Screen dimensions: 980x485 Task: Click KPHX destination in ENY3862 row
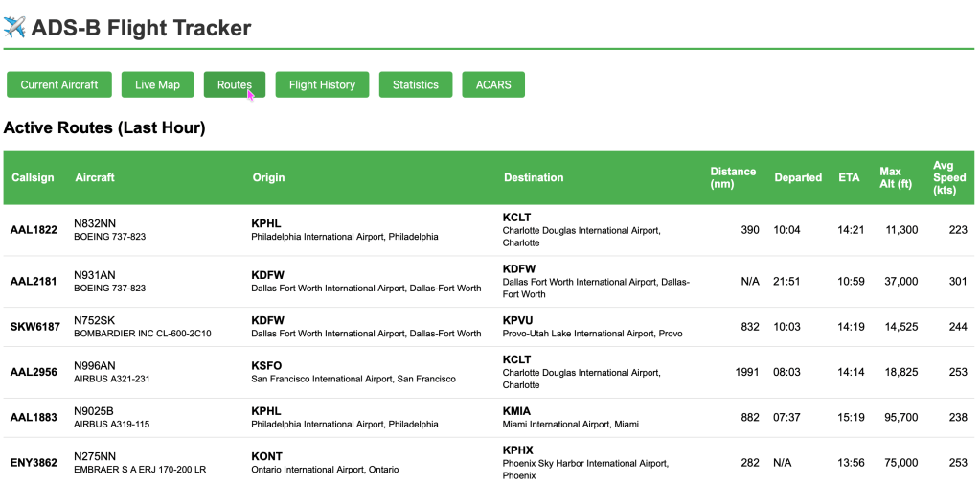coord(518,450)
